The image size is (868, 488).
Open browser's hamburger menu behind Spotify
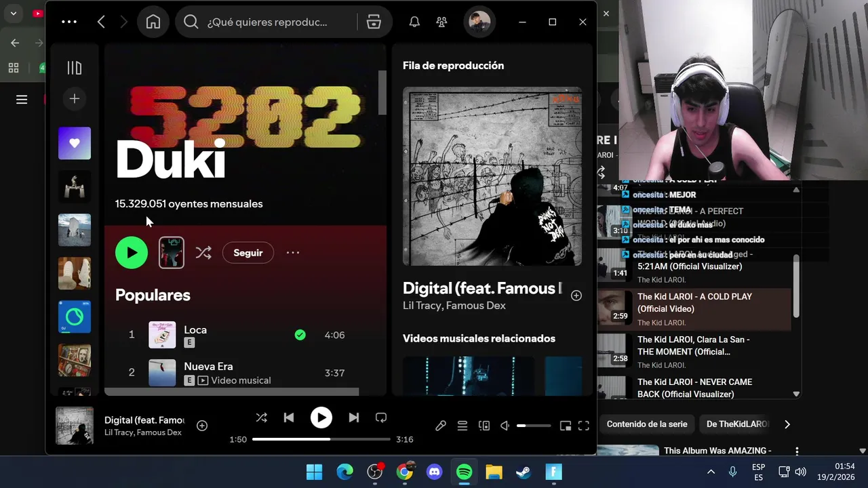point(22,100)
